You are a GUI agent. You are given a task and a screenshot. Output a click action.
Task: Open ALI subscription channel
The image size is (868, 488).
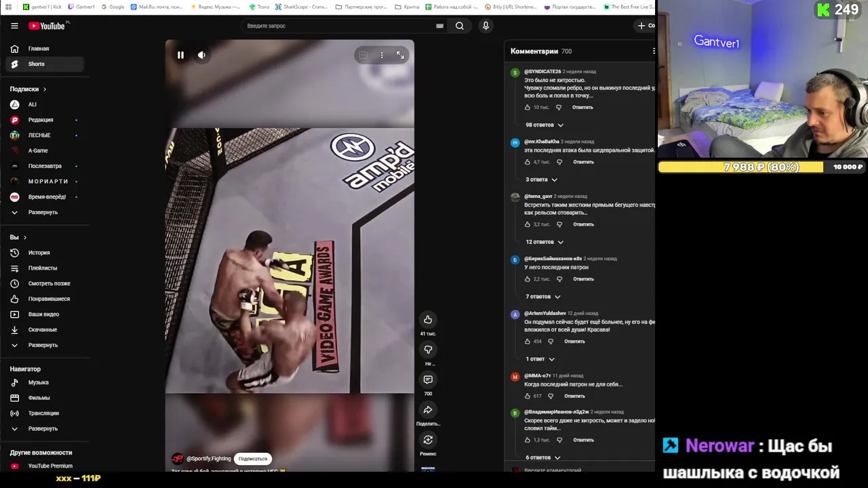click(x=45, y=104)
